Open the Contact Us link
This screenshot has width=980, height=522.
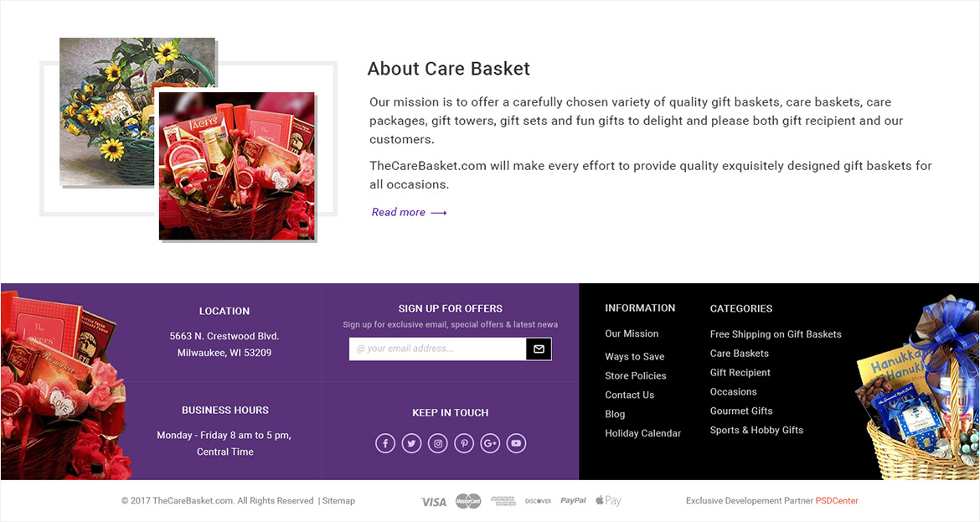click(x=629, y=395)
